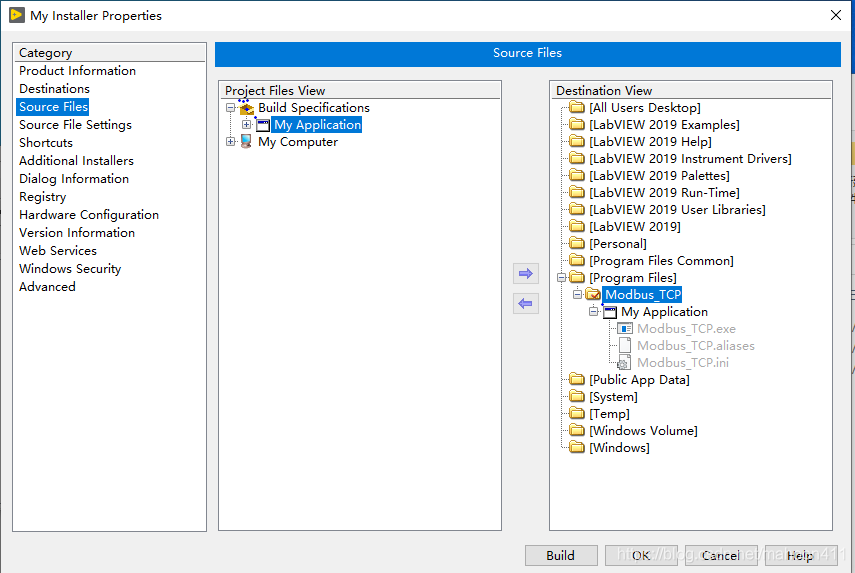
Task: Collapse My Application in Destination View
Action: click(x=594, y=312)
